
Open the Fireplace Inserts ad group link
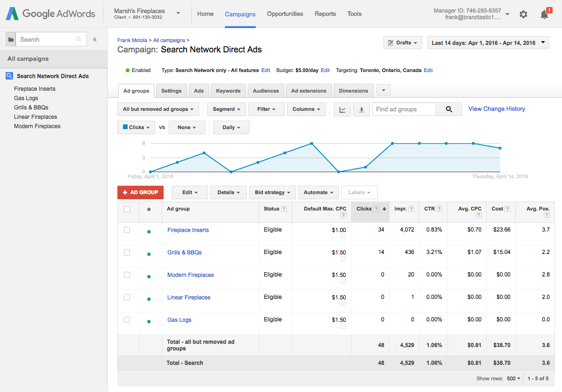(x=188, y=230)
